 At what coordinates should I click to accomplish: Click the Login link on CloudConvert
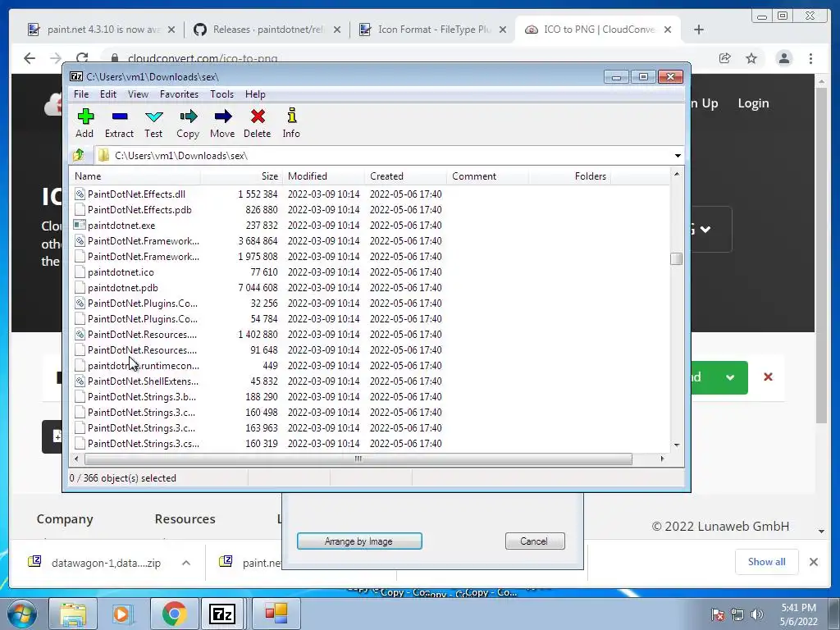click(753, 103)
